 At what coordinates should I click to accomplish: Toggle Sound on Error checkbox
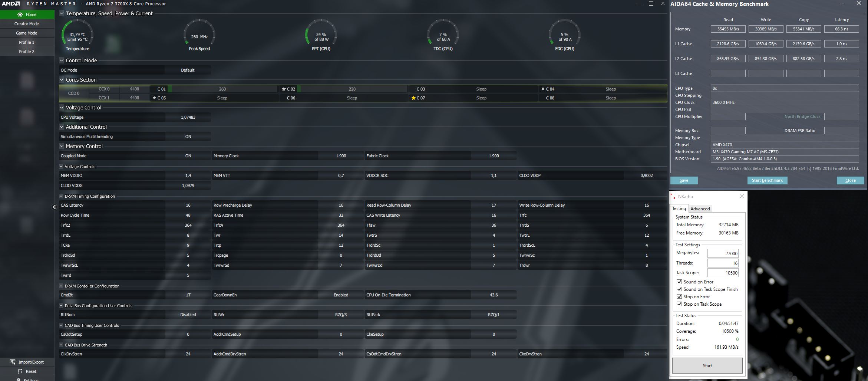click(x=679, y=282)
